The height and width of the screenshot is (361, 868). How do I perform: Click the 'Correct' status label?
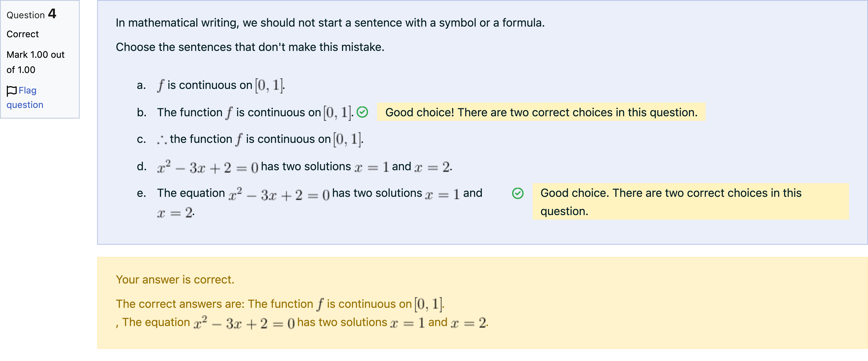pyautogui.click(x=23, y=34)
